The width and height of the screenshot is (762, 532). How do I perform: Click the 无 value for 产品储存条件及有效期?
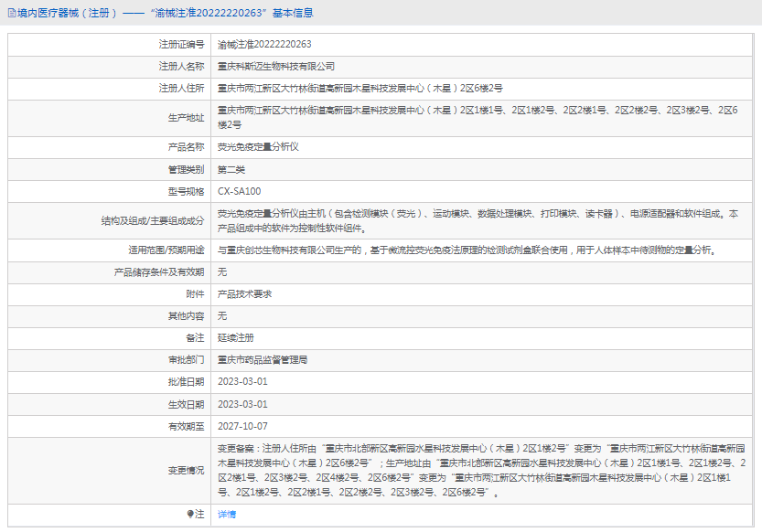pyautogui.click(x=222, y=271)
